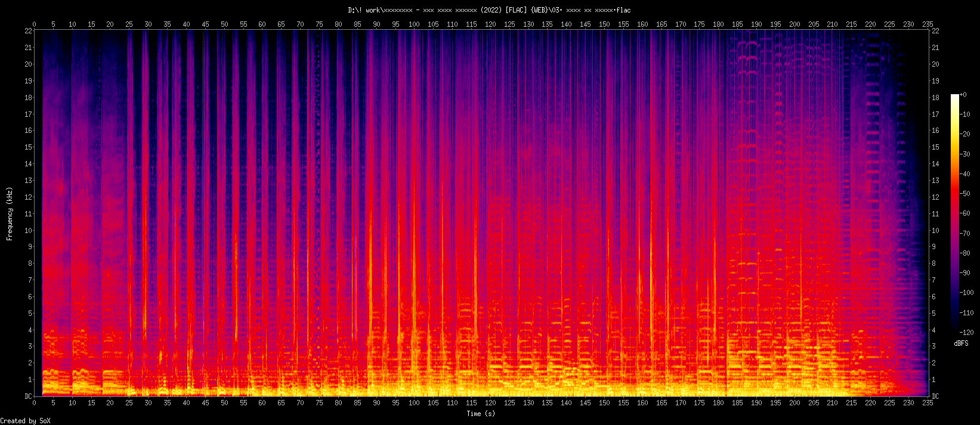The width and height of the screenshot is (980, 425).
Task: Click the dBFS color gradient bar
Action: (x=955, y=213)
